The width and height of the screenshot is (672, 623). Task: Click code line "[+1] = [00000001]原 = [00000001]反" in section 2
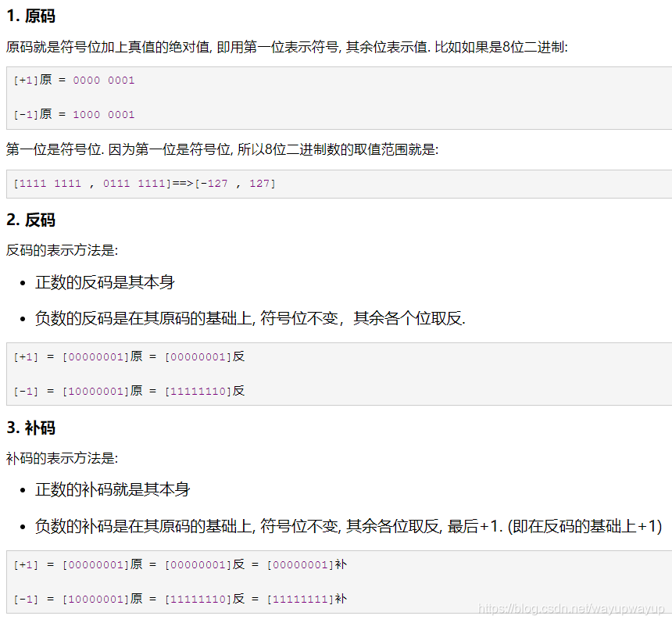click(x=129, y=356)
